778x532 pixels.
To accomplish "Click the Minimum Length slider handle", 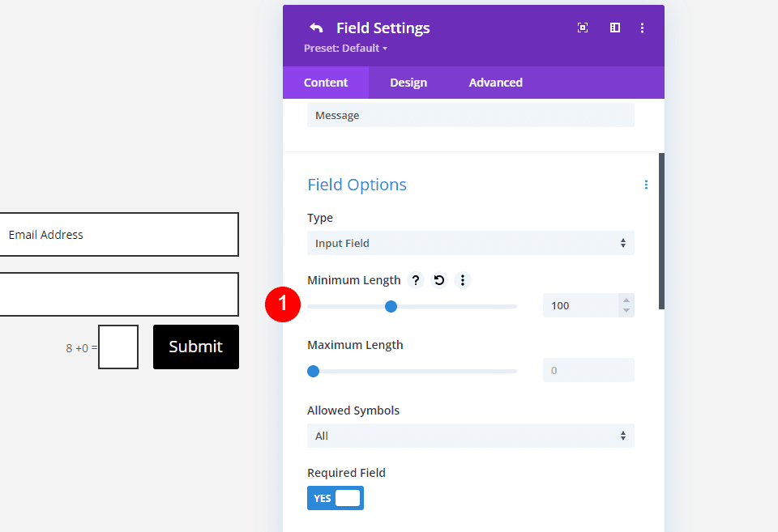I will click(x=391, y=306).
